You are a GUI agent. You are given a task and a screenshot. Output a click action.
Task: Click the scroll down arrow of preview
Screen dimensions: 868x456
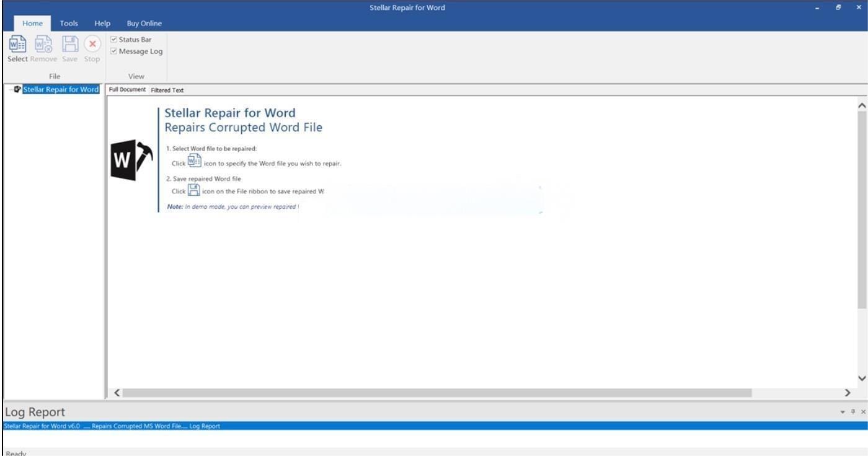point(862,378)
